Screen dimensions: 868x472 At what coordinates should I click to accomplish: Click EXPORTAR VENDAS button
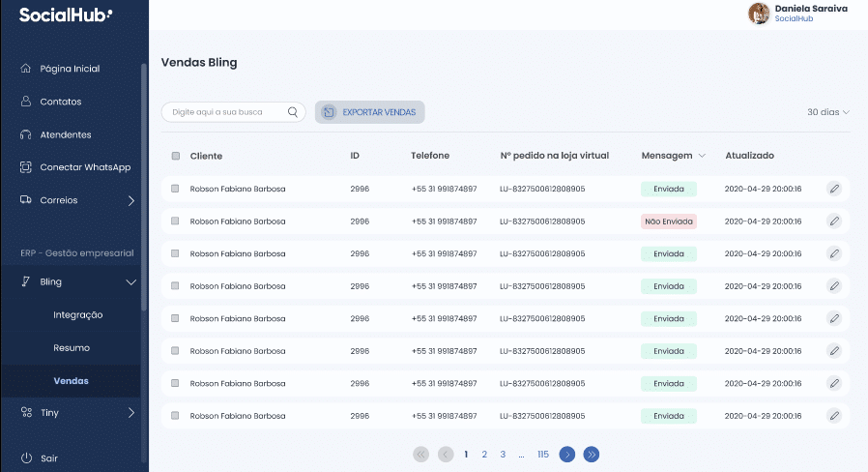point(369,112)
